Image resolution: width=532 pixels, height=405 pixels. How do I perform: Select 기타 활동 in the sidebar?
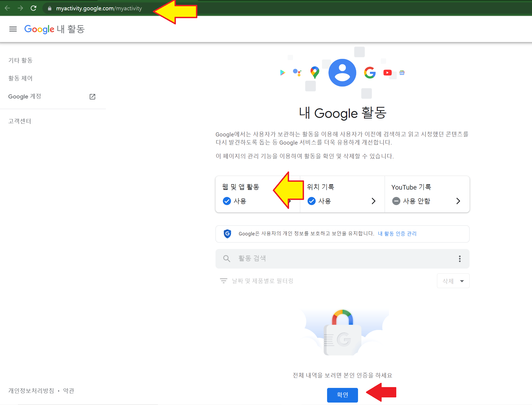pos(20,60)
